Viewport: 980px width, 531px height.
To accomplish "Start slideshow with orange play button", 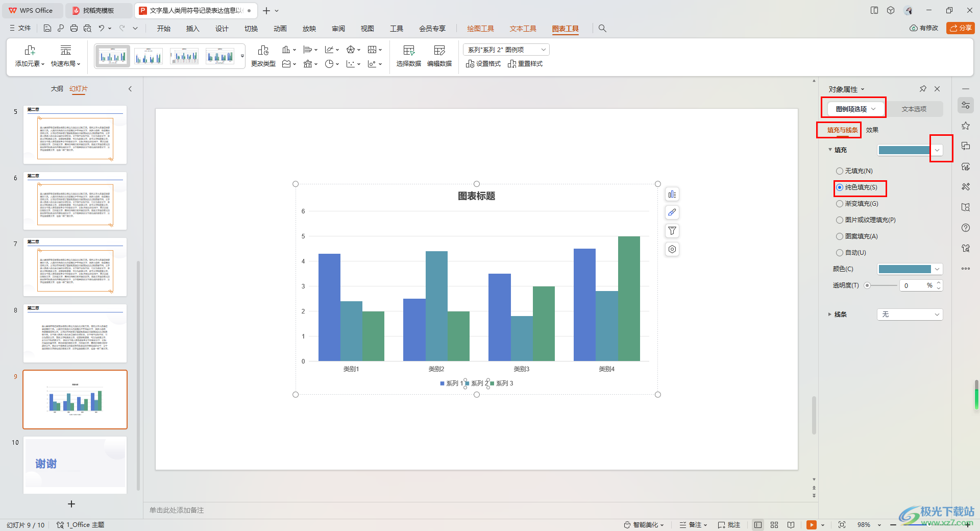I will pyautogui.click(x=811, y=525).
